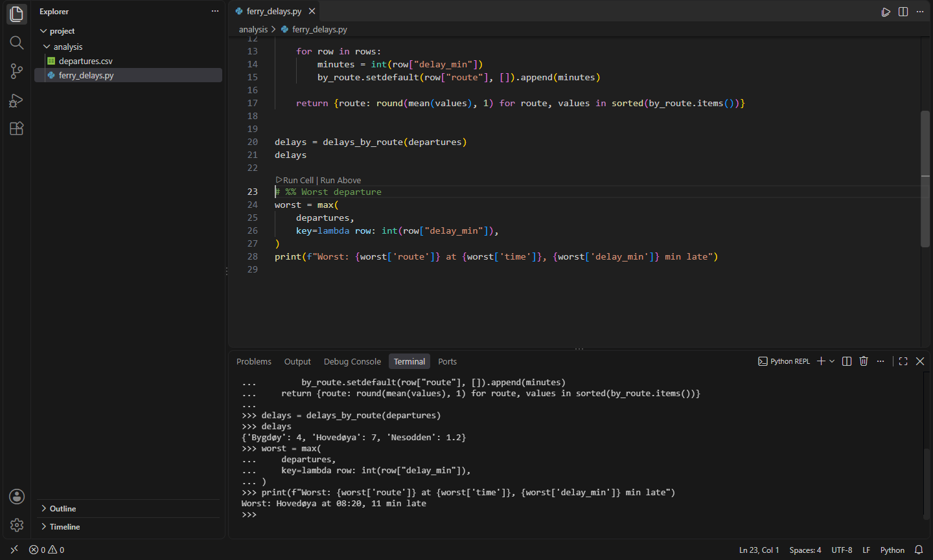Click Run Above code lens link
Image resolution: width=933 pixels, height=560 pixels.
341,181
